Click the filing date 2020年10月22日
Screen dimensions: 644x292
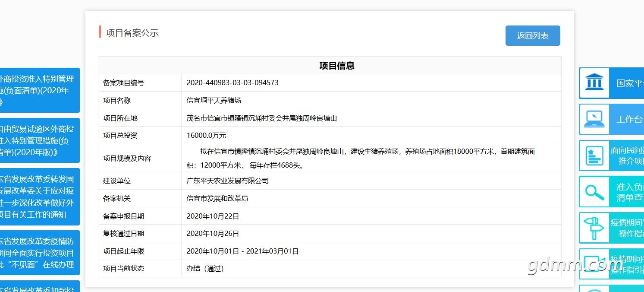(213, 216)
